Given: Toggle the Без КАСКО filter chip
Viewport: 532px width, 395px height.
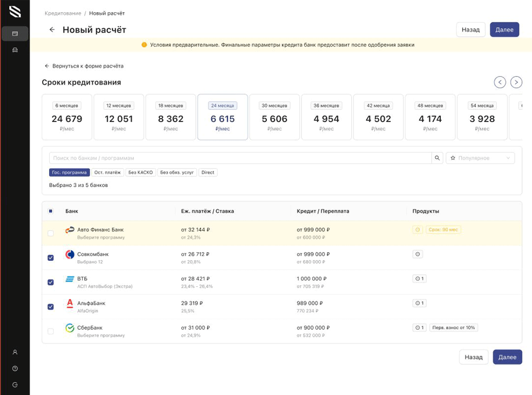Looking at the screenshot, I should (140, 172).
